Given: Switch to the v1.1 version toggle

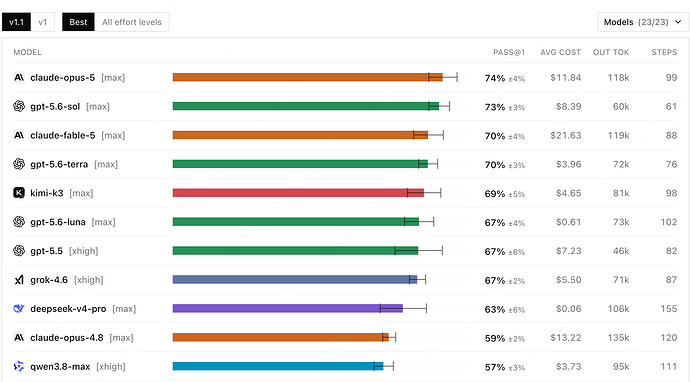Looking at the screenshot, I should [16, 22].
